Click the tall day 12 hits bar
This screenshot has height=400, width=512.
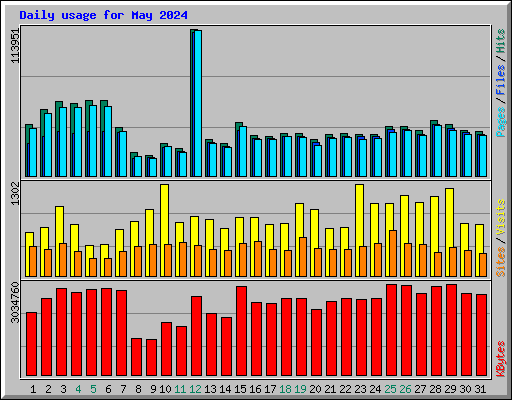pyautogui.click(x=192, y=103)
